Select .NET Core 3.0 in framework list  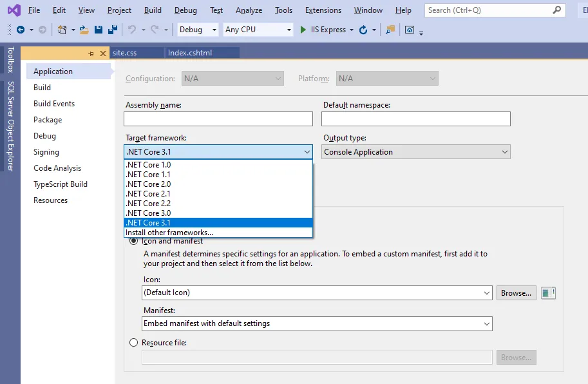218,213
